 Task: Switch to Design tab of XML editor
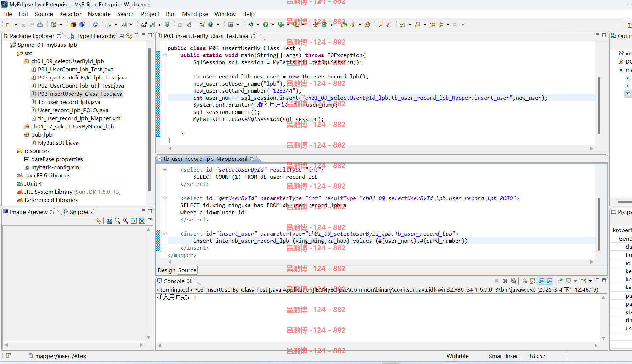point(167,270)
